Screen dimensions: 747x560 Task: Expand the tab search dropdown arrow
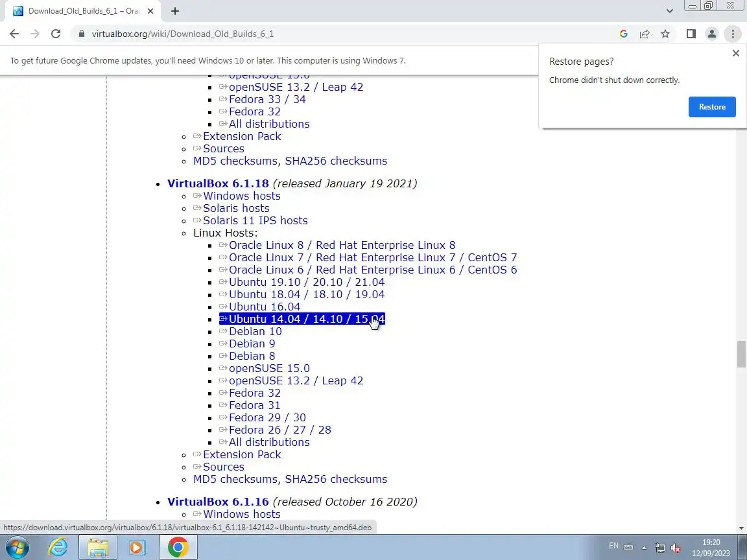(669, 11)
